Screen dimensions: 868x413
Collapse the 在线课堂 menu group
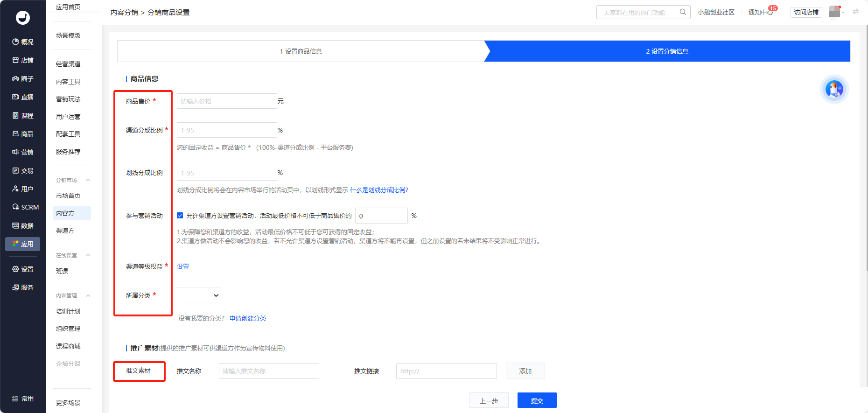(88, 255)
